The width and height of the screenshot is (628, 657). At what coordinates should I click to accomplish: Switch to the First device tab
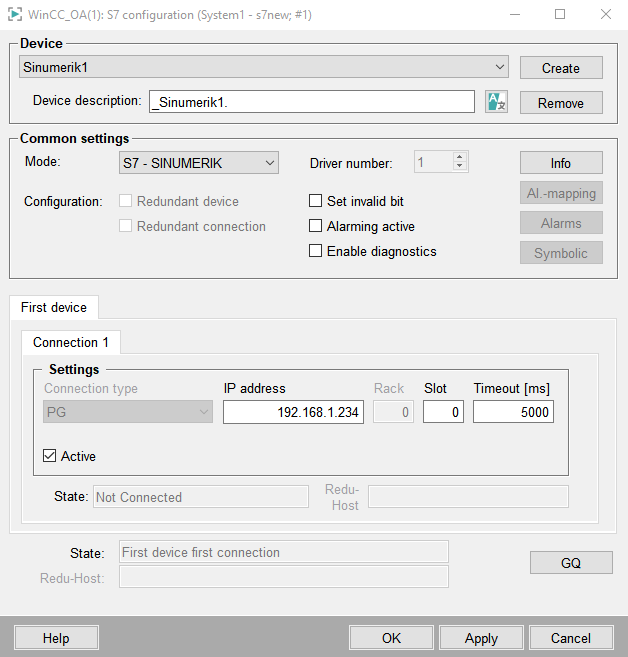(54, 307)
